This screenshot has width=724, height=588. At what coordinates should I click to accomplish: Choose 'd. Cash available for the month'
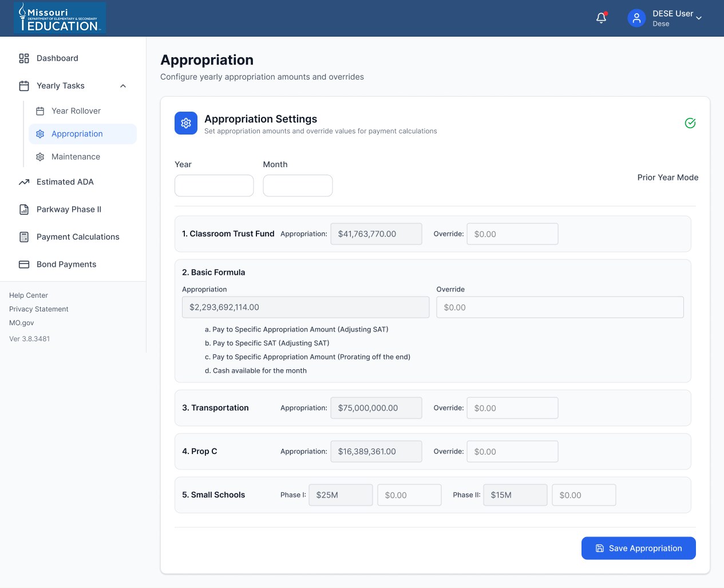click(x=256, y=371)
